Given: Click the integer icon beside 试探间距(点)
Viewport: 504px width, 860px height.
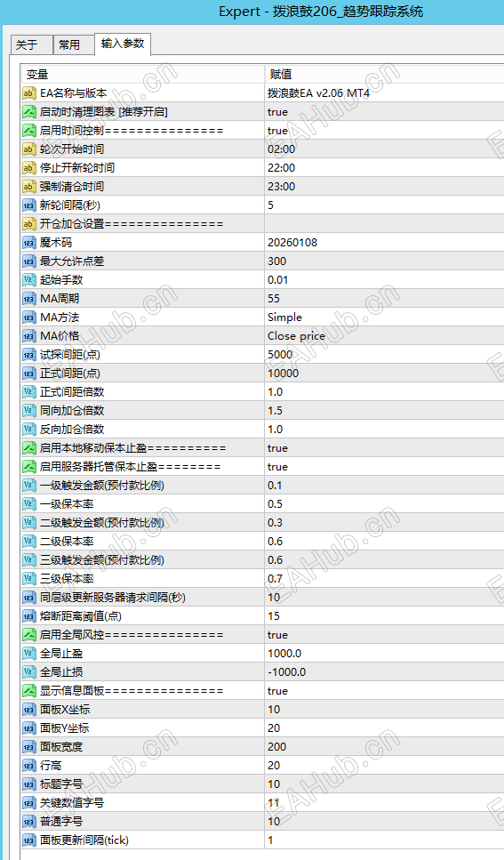Looking at the screenshot, I should [x=29, y=355].
